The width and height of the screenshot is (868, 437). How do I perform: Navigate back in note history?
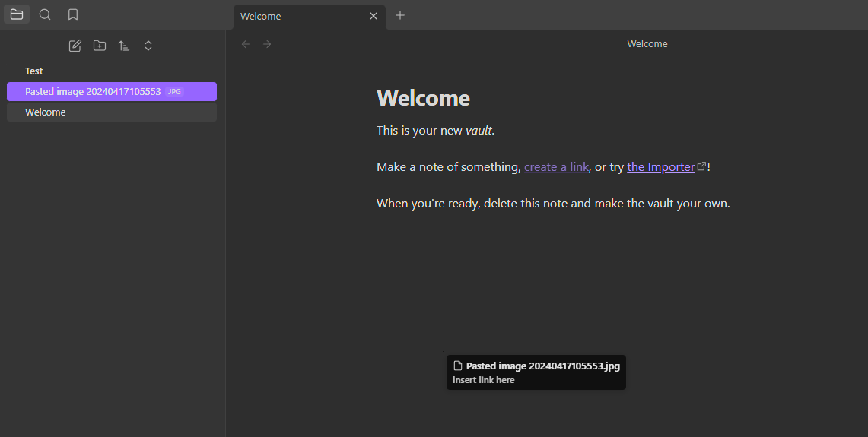(246, 44)
